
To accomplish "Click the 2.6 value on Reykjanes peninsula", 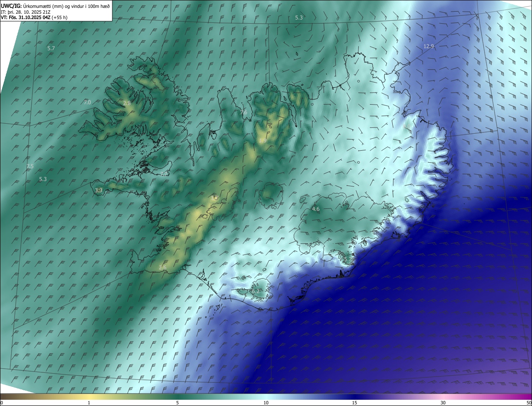I will point(163,268).
